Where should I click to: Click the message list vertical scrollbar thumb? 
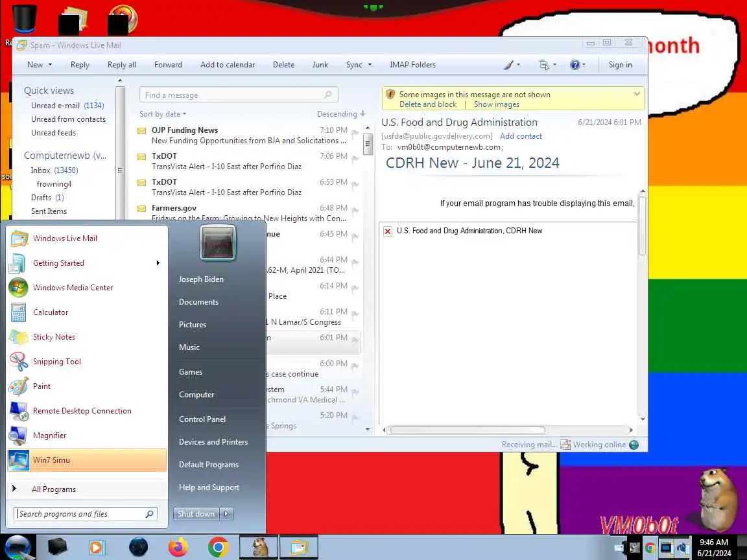point(367,145)
